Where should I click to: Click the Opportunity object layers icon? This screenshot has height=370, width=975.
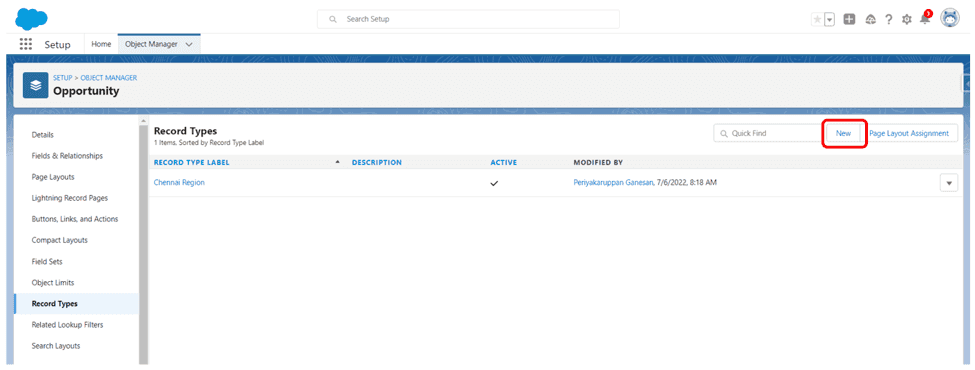[36, 85]
